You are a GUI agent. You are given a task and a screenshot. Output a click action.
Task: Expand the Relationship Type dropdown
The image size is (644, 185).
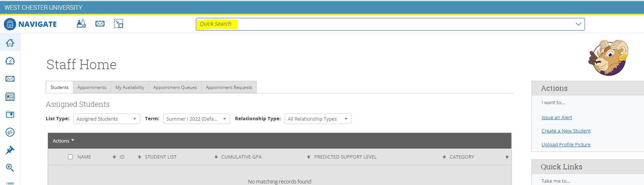(317, 119)
